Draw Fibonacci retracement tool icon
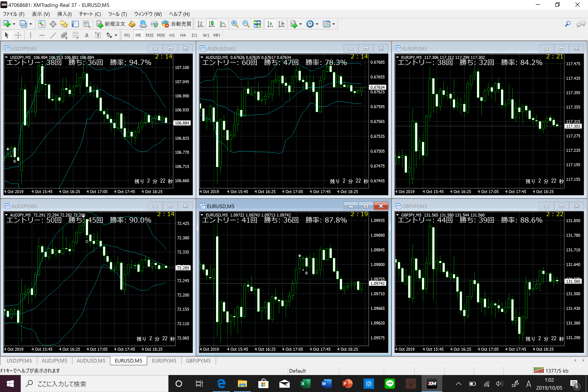 pos(75,35)
